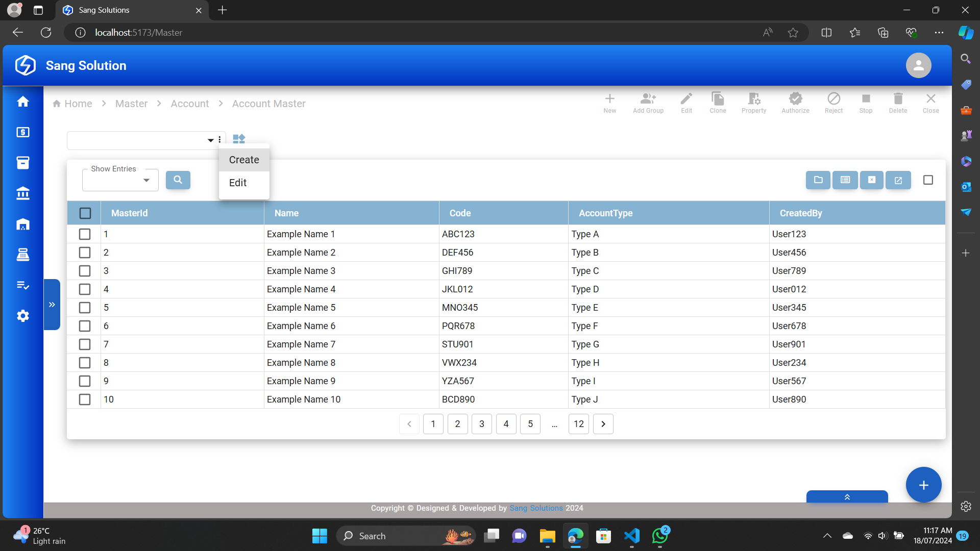Click the Clone toolbar icon
The height and width of the screenshot is (551, 980).
[x=717, y=103]
